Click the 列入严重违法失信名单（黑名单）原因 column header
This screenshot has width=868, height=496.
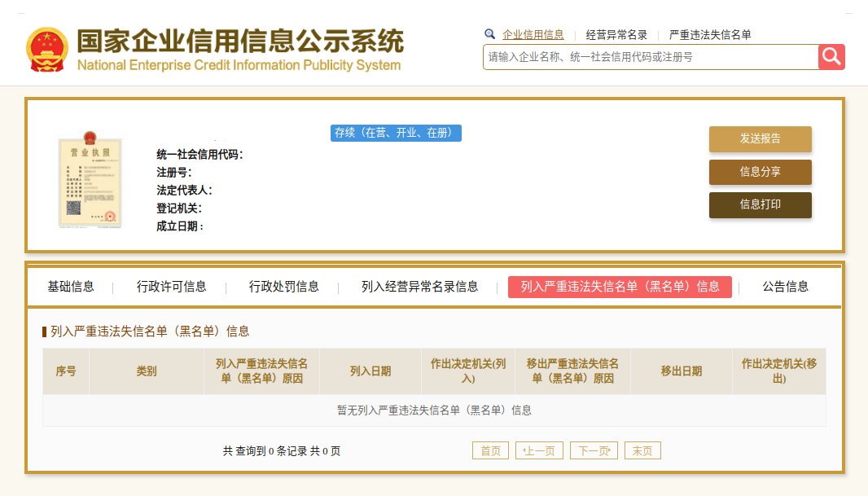click(262, 371)
